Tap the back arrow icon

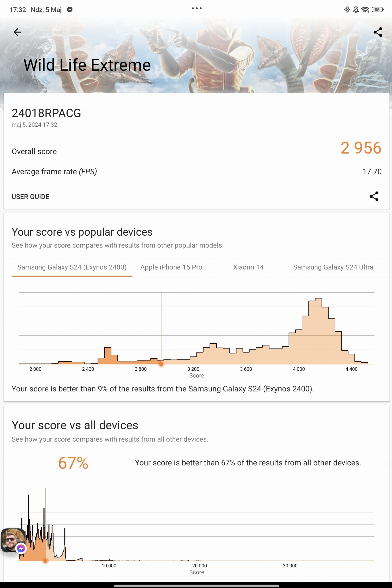pyautogui.click(x=17, y=32)
